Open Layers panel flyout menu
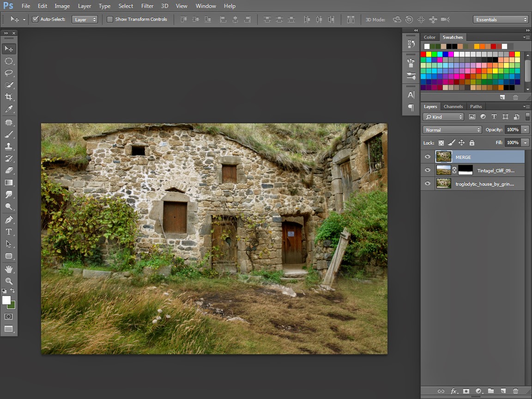Image resolution: width=532 pixels, height=399 pixels. [x=526, y=107]
